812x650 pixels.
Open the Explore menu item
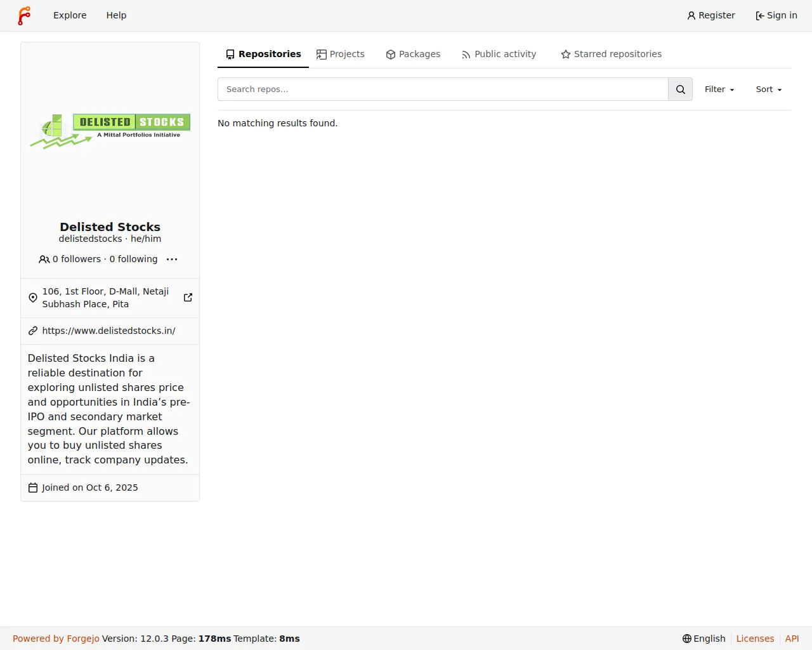tap(70, 15)
